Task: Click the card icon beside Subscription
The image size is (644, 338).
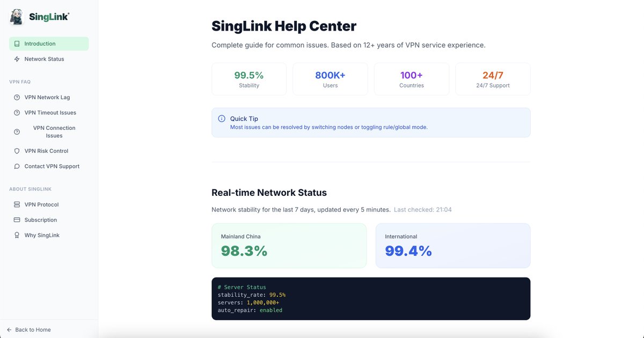Action: click(17, 220)
